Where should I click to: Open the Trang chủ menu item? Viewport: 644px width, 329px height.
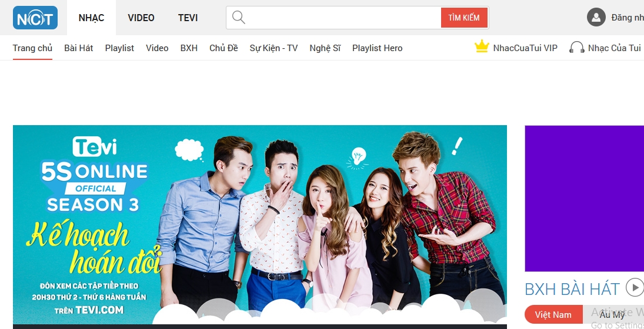point(32,48)
